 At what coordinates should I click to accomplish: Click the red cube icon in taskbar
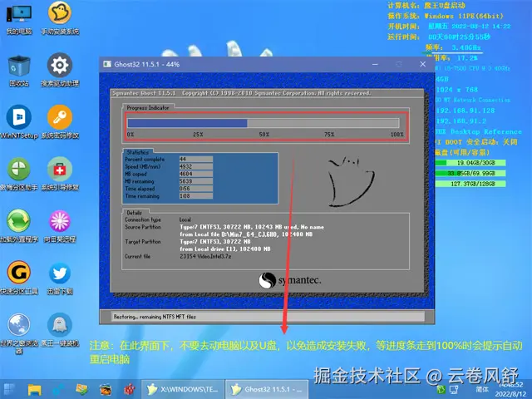pyautogui.click(x=130, y=390)
